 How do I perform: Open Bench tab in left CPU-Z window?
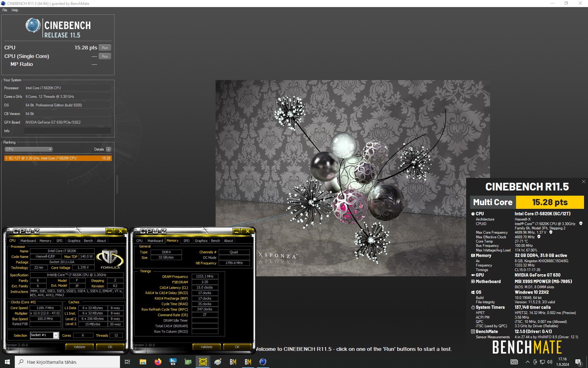[x=88, y=241]
